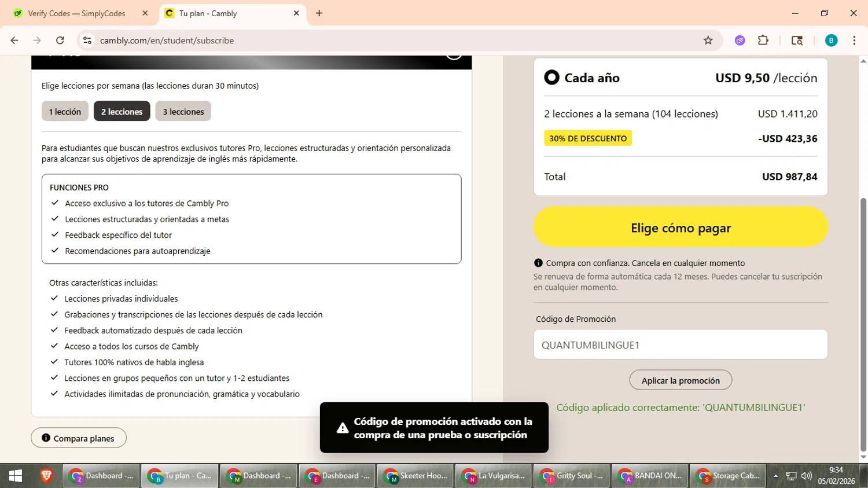868x488 pixels.
Task: Select the 3 lecciones option
Action: [x=183, y=111]
